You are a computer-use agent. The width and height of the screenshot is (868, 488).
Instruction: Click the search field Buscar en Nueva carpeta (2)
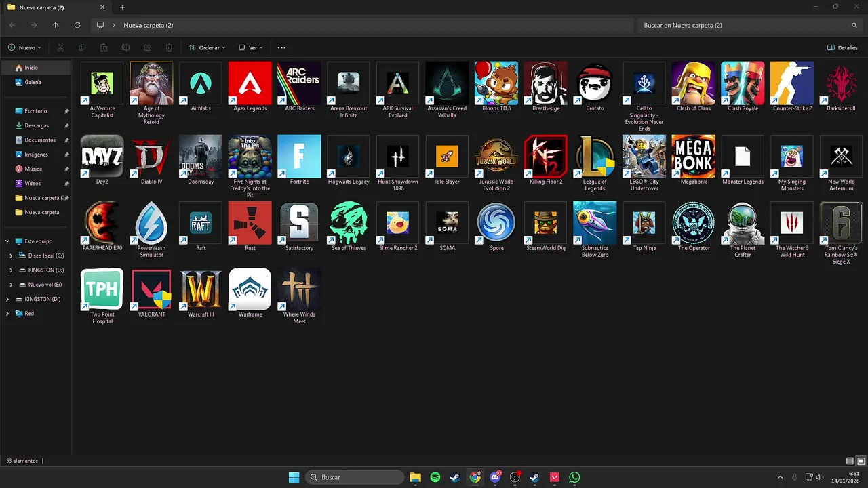pyautogui.click(x=749, y=25)
